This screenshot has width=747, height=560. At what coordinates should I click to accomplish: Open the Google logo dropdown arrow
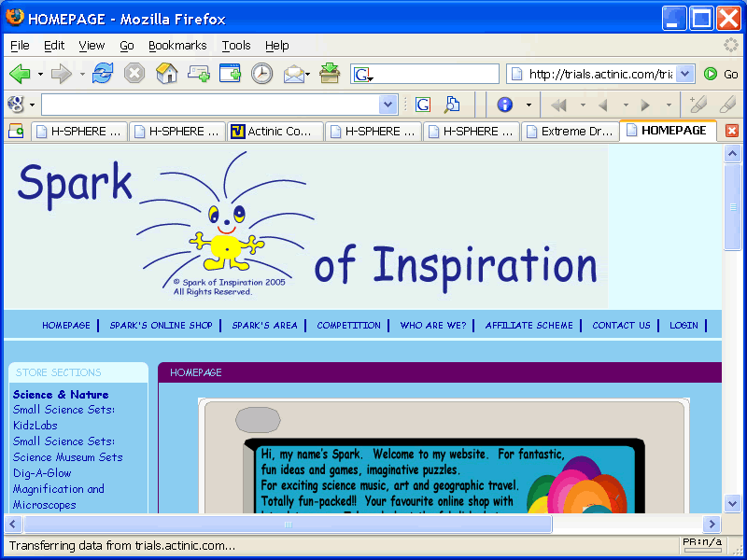32,105
